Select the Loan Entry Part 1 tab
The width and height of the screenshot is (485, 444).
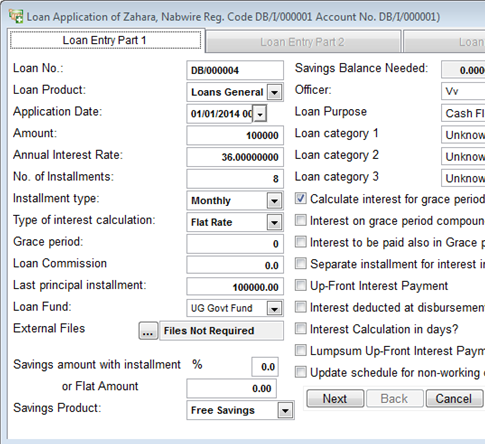coord(105,40)
